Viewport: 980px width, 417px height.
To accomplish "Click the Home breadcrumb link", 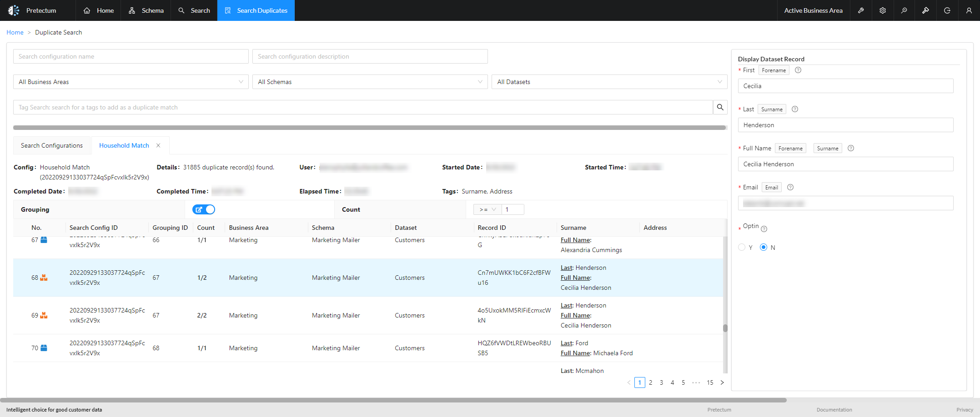I will (x=15, y=32).
